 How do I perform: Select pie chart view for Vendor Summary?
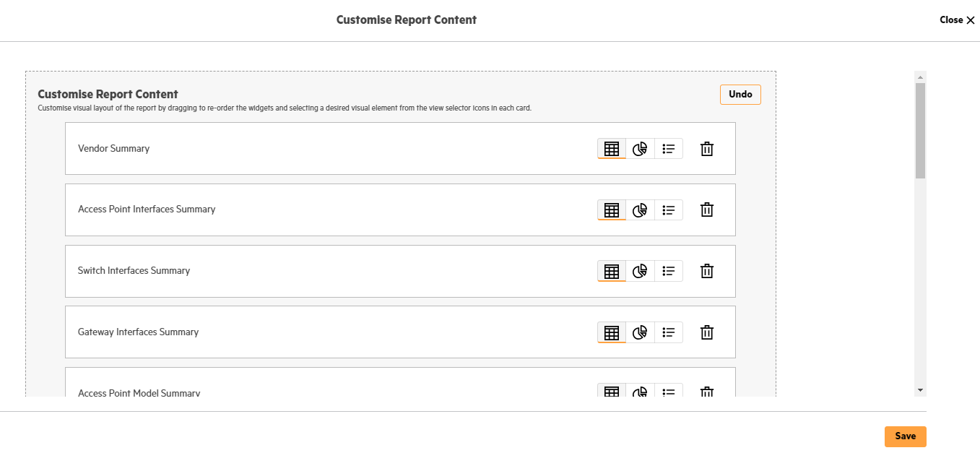pos(640,149)
